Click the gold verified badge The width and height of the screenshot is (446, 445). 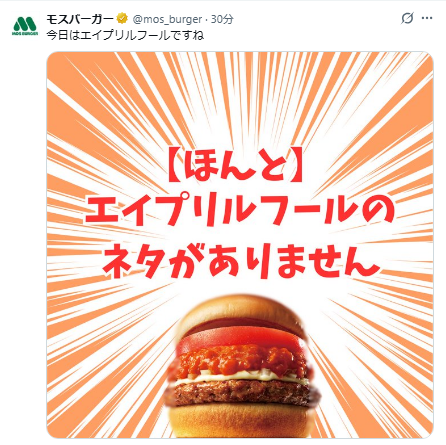pyautogui.click(x=122, y=19)
